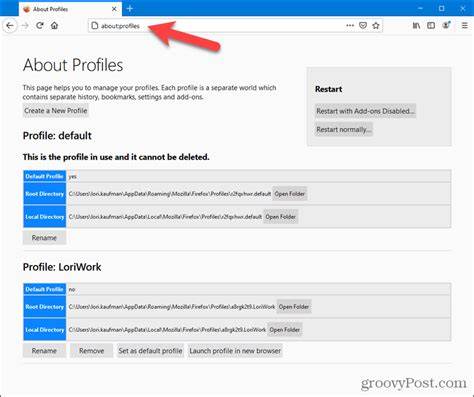474x397 pixels.
Task: Click Restart with Add-ons Disabled
Action: pyautogui.click(x=365, y=111)
